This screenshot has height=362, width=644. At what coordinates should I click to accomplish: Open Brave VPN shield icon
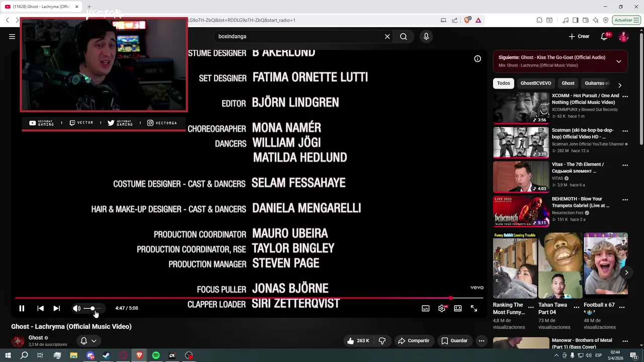606,20
